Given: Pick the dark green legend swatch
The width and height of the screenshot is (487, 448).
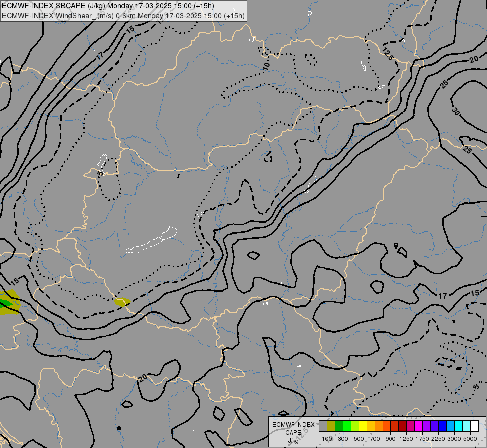Looking at the screenshot, I should coord(339,426).
